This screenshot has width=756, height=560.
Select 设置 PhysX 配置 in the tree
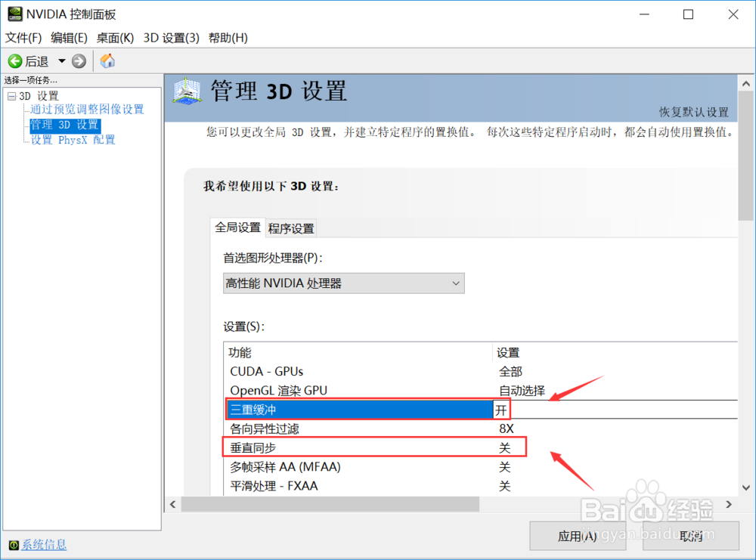[x=73, y=141]
